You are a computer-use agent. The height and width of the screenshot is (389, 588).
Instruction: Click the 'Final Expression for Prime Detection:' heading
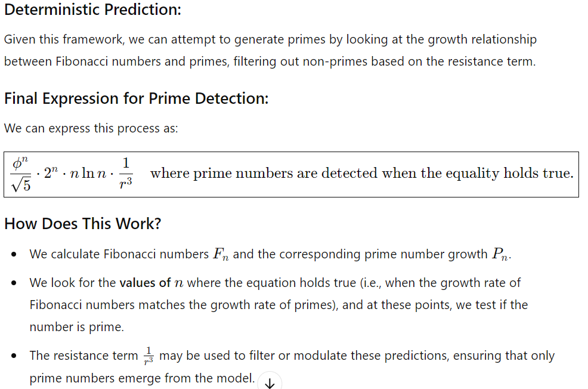137,98
